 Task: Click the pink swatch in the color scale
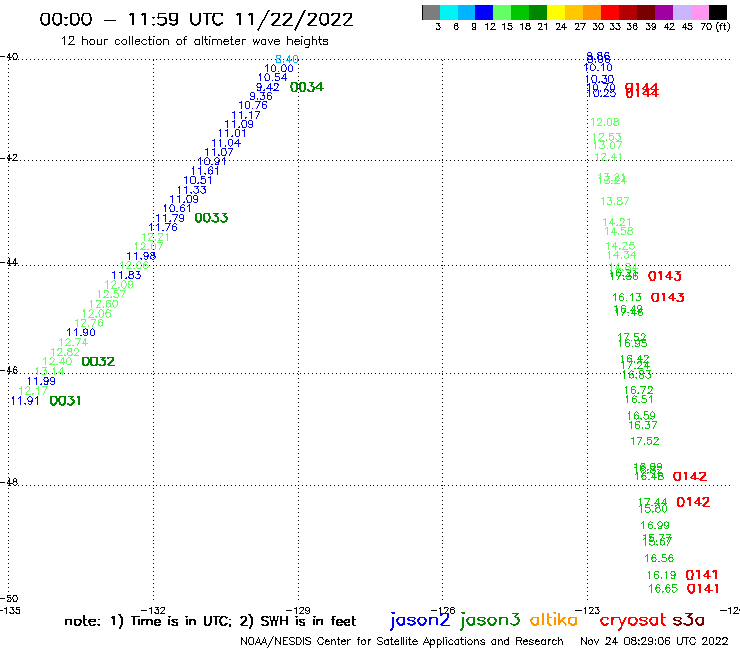(x=700, y=12)
